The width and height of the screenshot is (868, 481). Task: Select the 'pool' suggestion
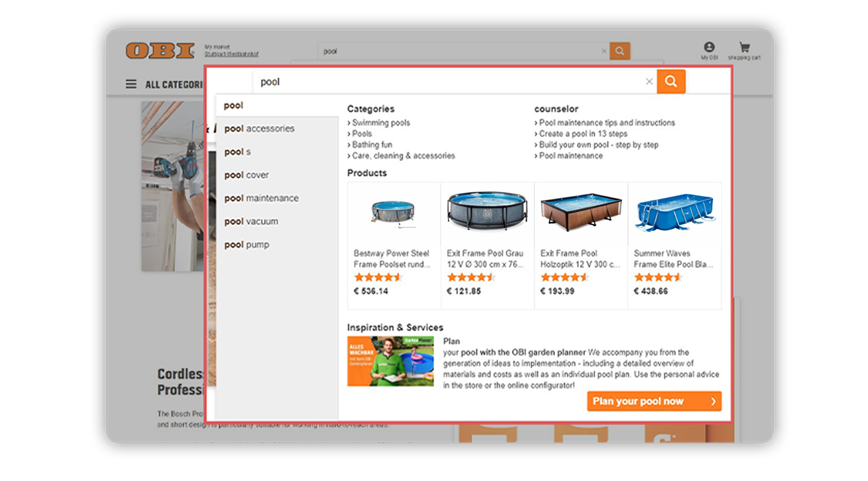point(278,106)
